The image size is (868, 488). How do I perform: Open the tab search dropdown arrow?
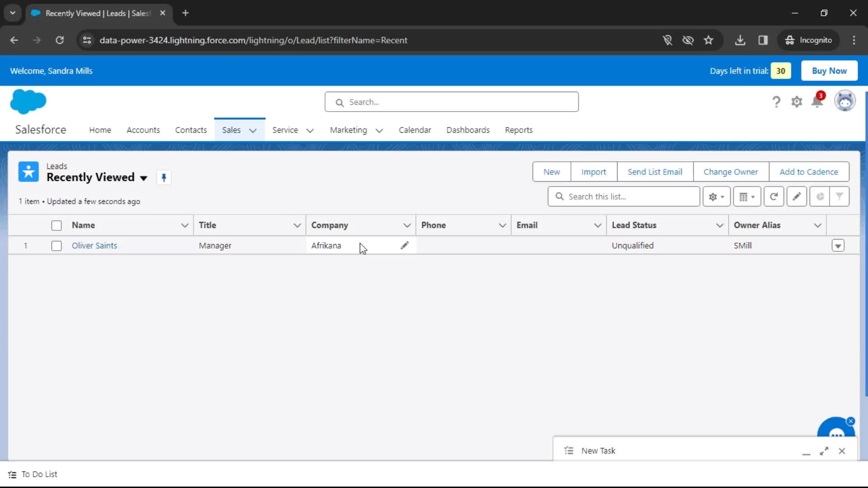tap(13, 13)
